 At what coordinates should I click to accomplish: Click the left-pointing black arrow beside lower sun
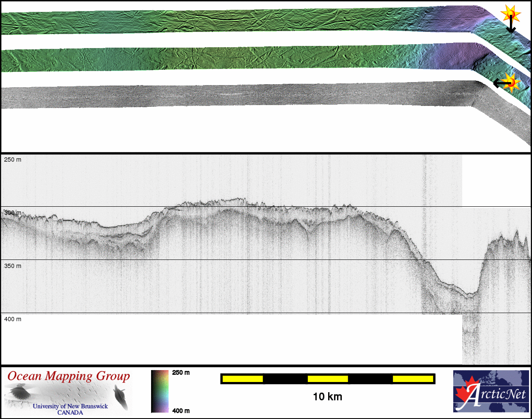coord(499,83)
